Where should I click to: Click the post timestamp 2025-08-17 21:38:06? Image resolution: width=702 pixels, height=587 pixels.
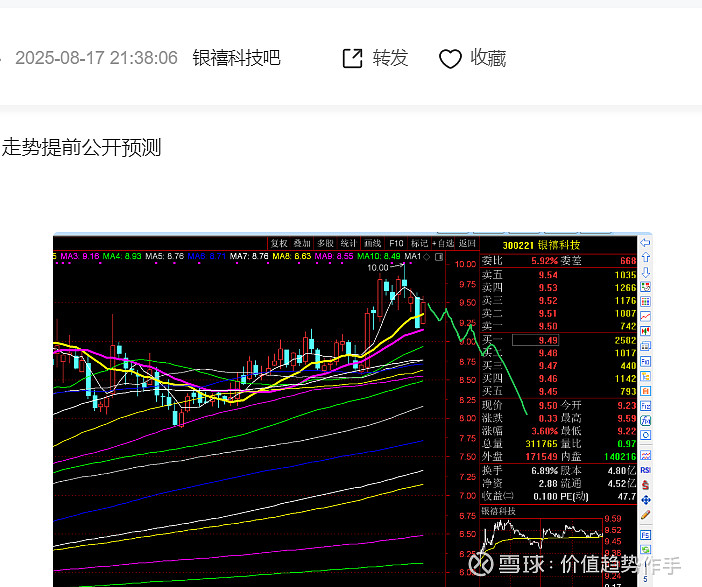96,58
